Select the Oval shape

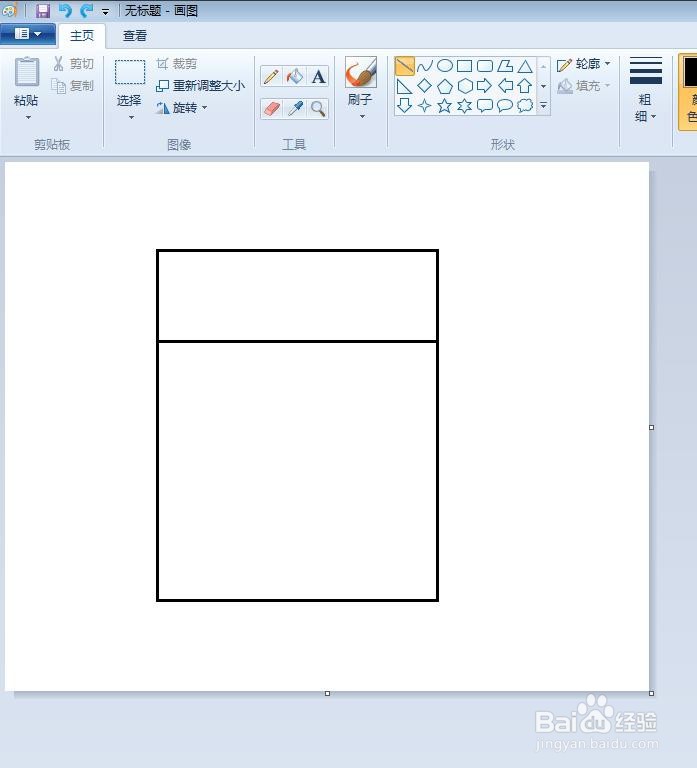click(445, 66)
